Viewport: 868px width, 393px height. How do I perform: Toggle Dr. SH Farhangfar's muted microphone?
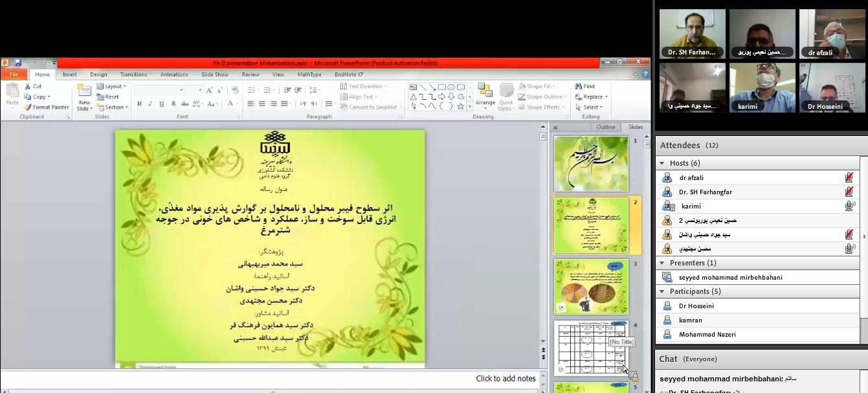pos(849,192)
